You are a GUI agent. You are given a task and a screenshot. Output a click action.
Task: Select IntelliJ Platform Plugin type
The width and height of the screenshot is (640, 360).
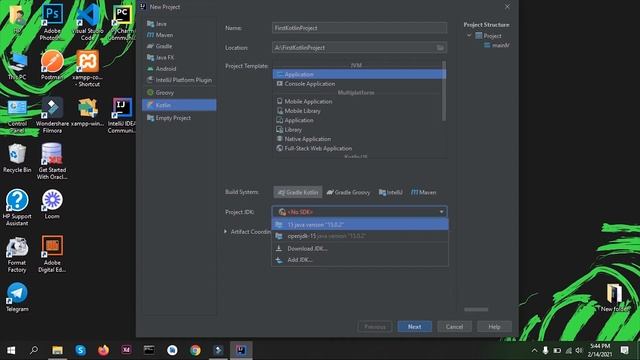tap(179, 80)
